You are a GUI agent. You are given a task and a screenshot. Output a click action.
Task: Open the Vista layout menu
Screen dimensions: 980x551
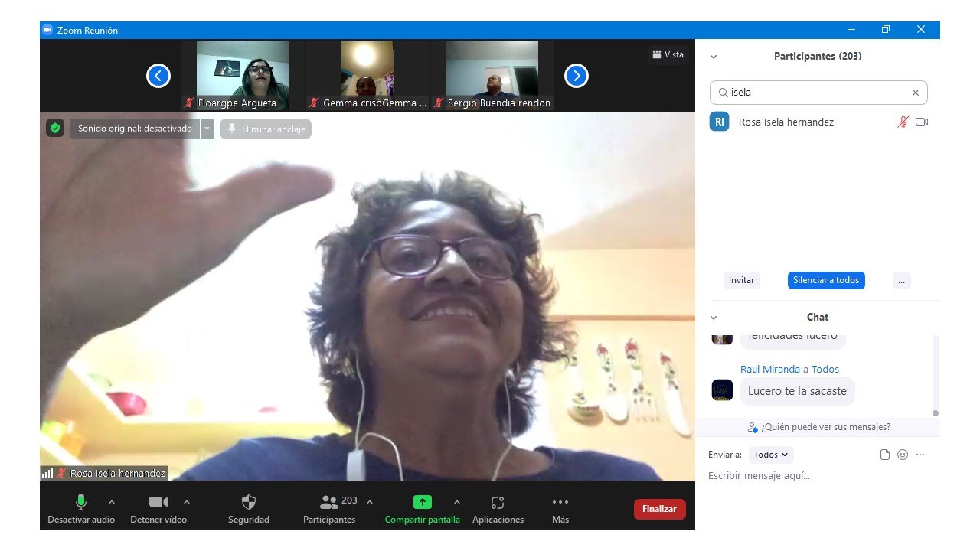tap(668, 54)
